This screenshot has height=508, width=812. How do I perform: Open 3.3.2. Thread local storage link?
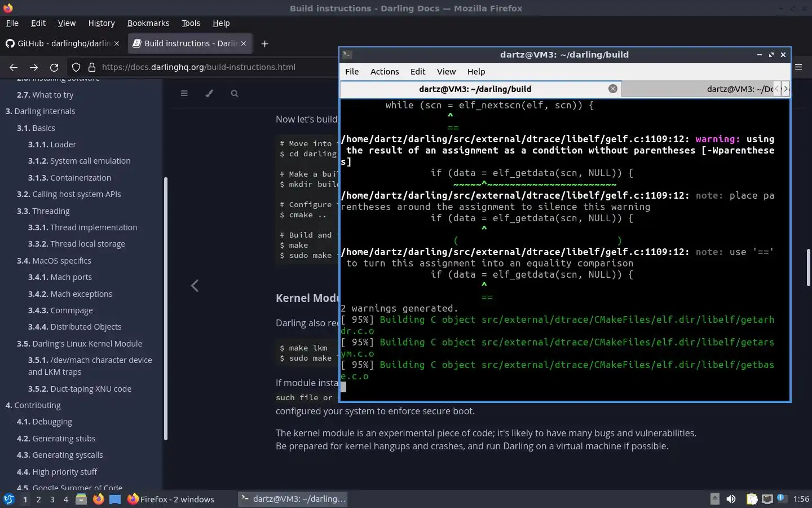tap(77, 244)
